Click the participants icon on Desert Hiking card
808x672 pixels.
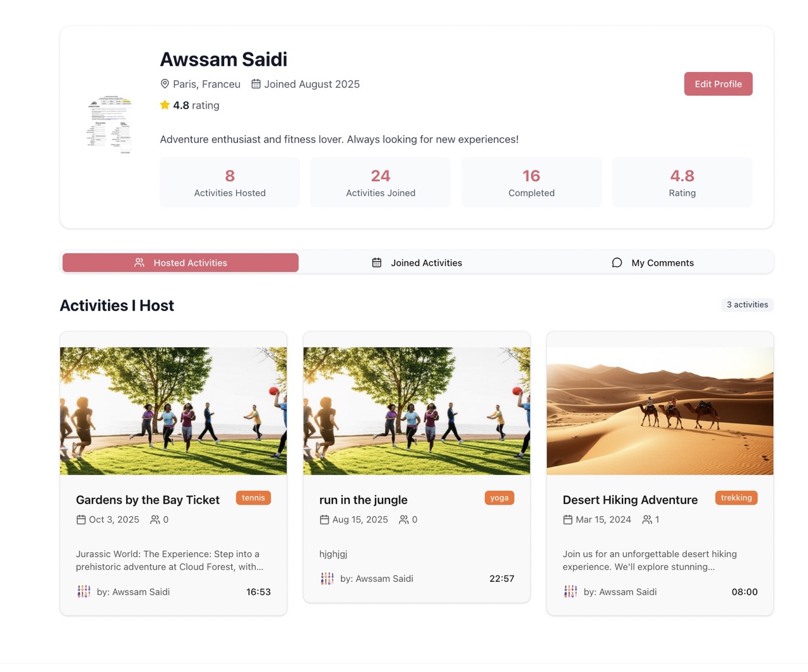click(647, 520)
